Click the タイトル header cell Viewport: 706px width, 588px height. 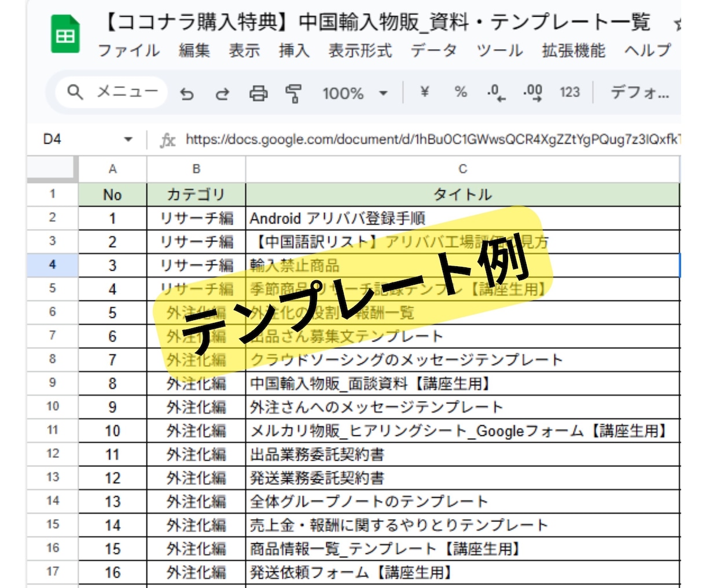pyautogui.click(x=462, y=194)
